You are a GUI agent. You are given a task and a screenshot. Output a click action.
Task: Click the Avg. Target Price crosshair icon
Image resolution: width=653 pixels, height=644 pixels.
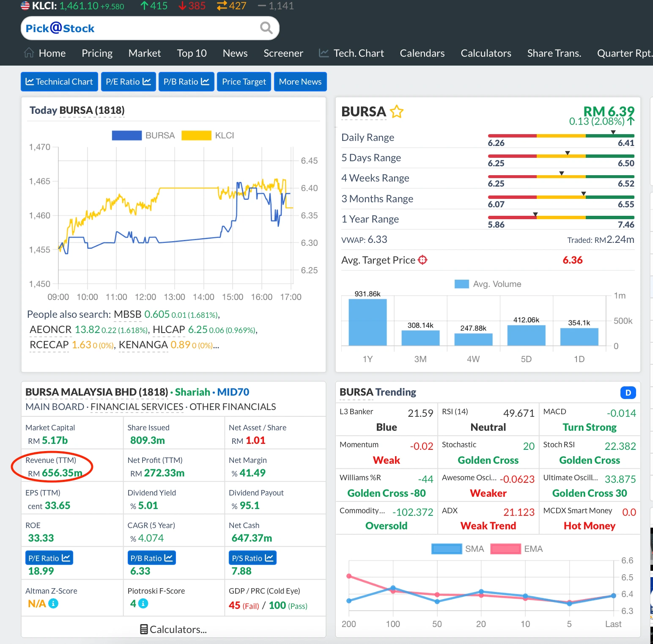pyautogui.click(x=423, y=260)
